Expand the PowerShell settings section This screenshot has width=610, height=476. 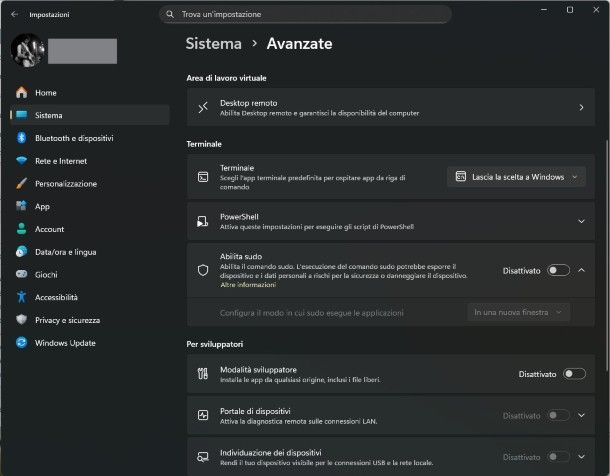(x=581, y=221)
